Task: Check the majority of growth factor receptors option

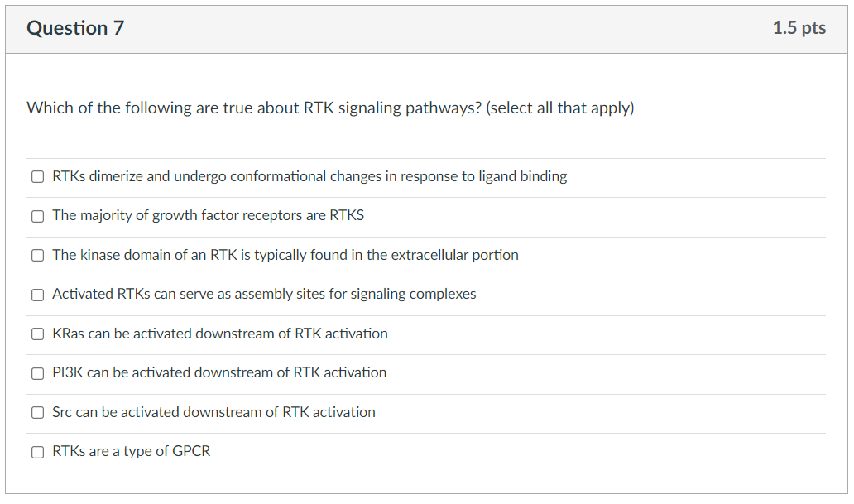Action: pyautogui.click(x=37, y=216)
